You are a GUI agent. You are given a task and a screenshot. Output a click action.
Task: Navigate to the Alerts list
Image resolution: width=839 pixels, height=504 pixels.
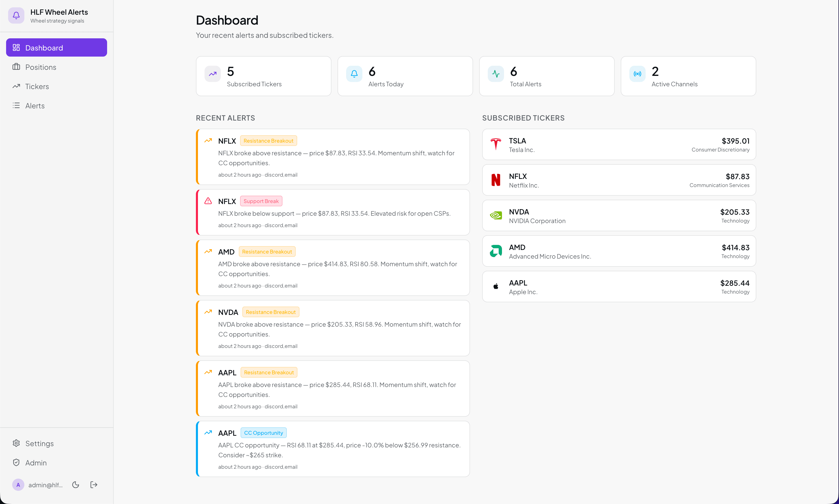pyautogui.click(x=56, y=106)
